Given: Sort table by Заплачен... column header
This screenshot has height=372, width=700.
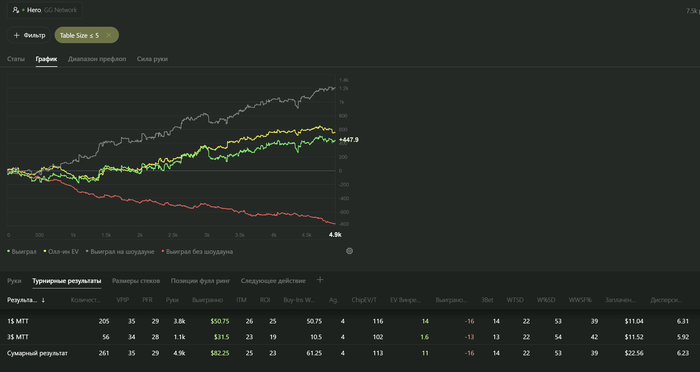Looking at the screenshot, I should pyautogui.click(x=620, y=300).
